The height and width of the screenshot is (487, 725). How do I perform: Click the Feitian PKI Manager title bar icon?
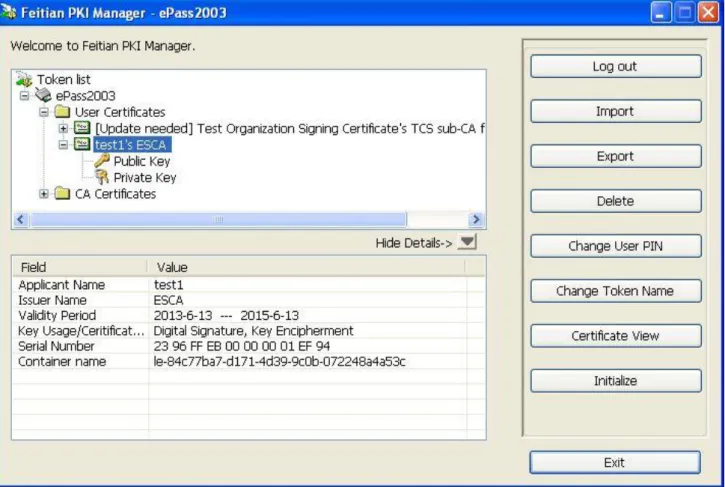coord(9,12)
